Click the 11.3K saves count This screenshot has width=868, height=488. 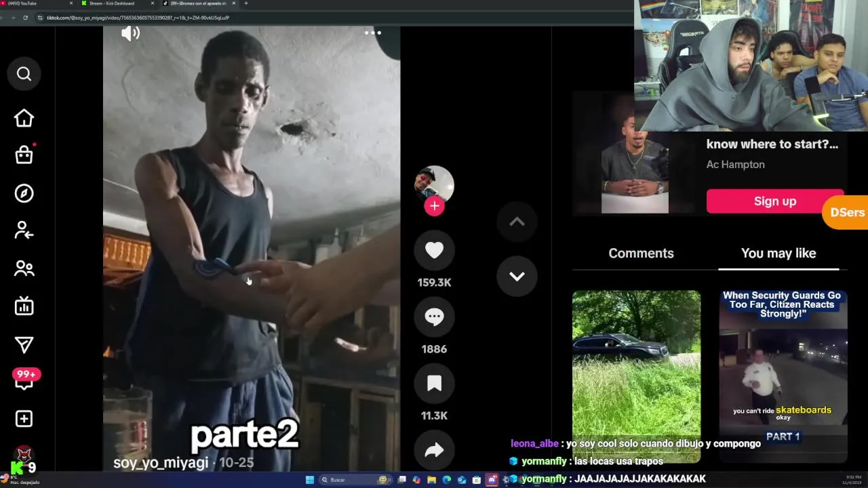tap(434, 415)
